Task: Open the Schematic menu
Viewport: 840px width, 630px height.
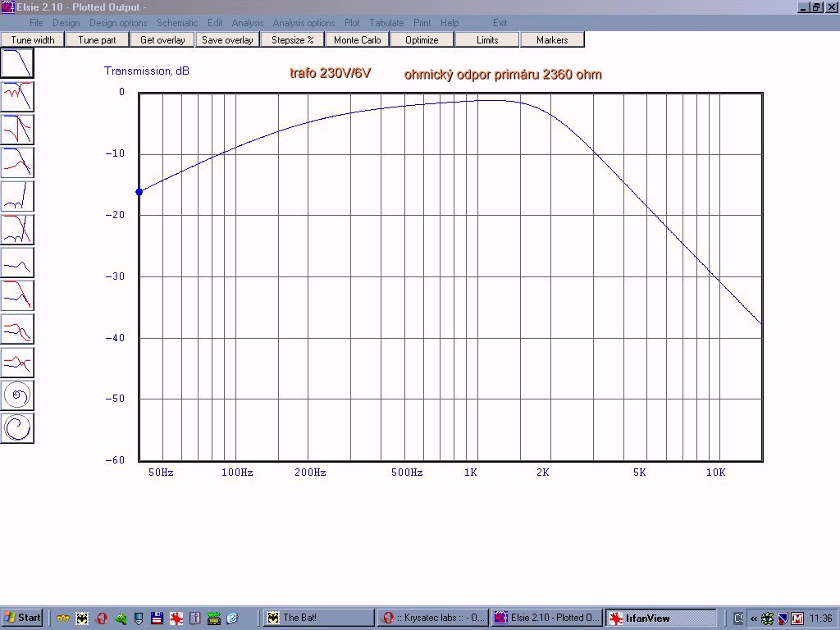Action: (x=177, y=23)
